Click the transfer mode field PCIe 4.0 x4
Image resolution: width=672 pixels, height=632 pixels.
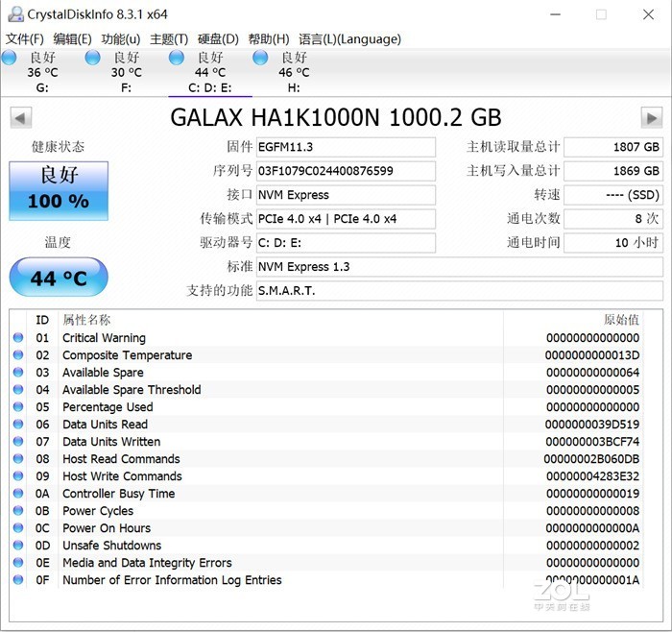click(x=346, y=219)
